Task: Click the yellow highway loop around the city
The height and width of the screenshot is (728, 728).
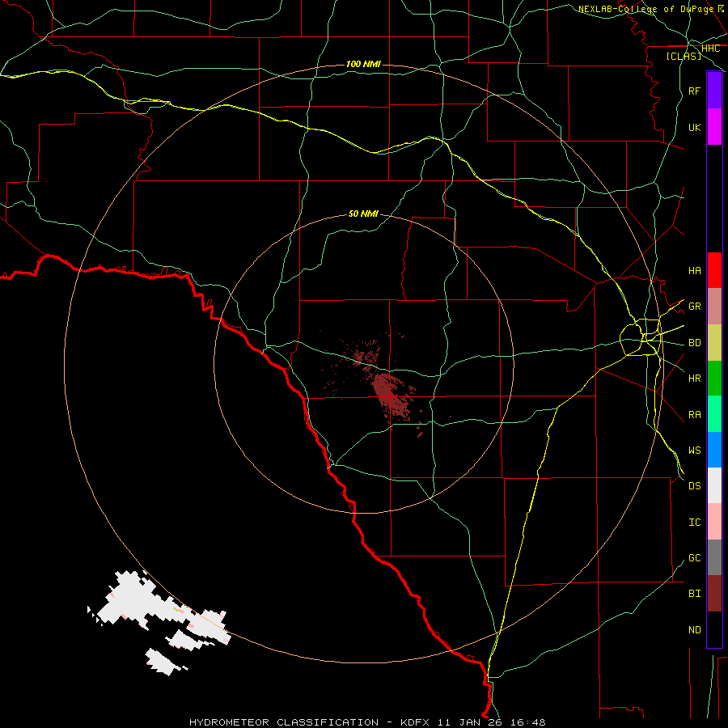Action: click(641, 337)
